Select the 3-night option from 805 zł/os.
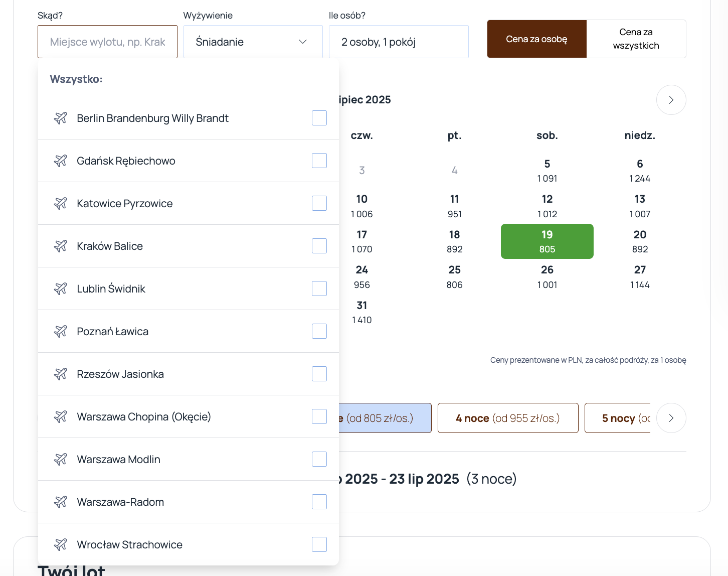 [385, 418]
